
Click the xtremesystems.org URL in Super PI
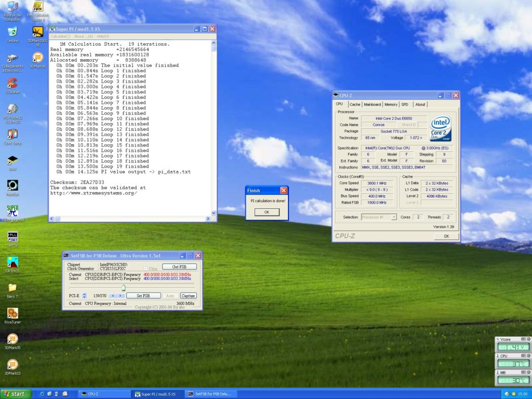(94, 193)
